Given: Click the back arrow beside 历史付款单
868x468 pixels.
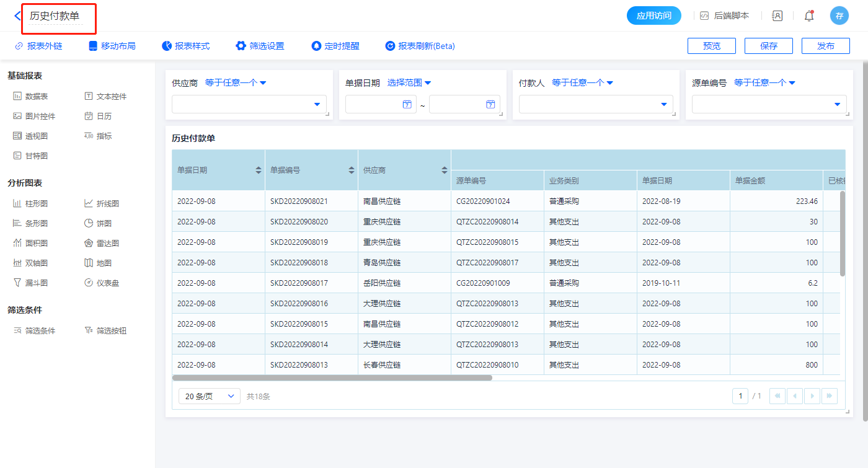Looking at the screenshot, I should click(17, 16).
